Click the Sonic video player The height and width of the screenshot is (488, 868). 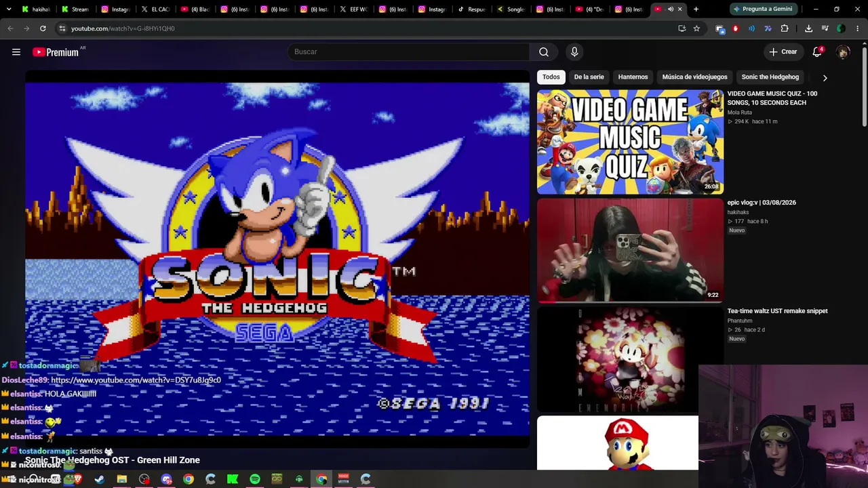(277, 259)
